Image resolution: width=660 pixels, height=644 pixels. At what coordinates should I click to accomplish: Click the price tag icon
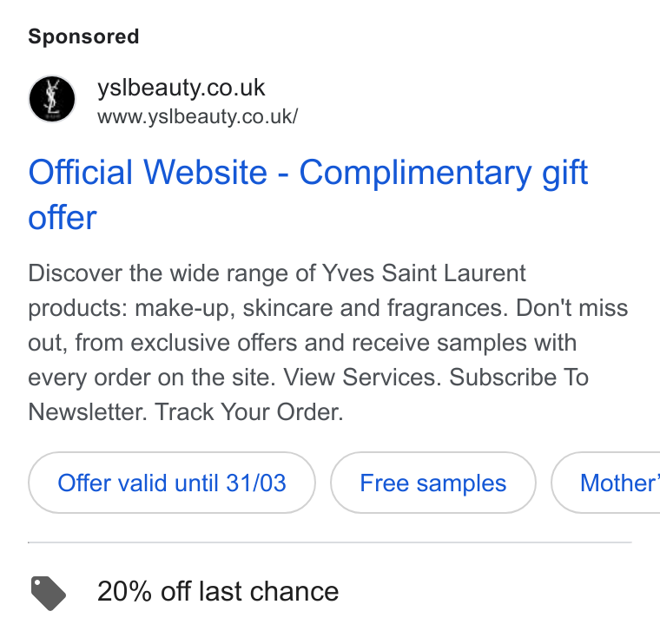(x=49, y=593)
